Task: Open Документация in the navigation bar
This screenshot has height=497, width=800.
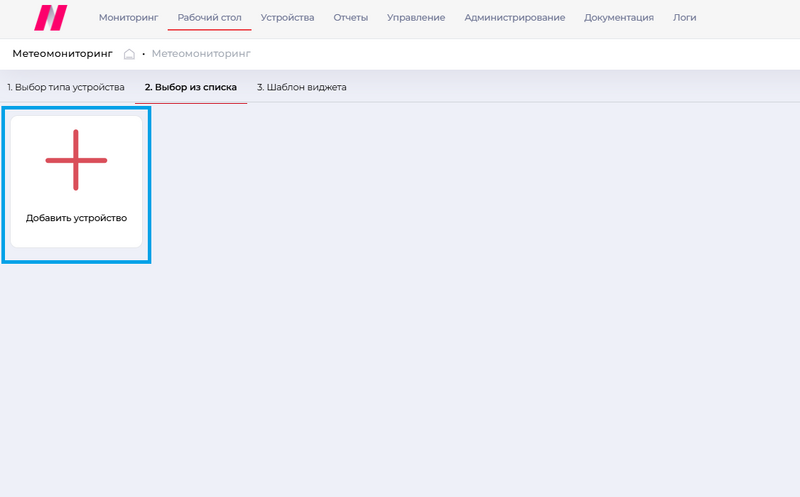Action: click(618, 17)
